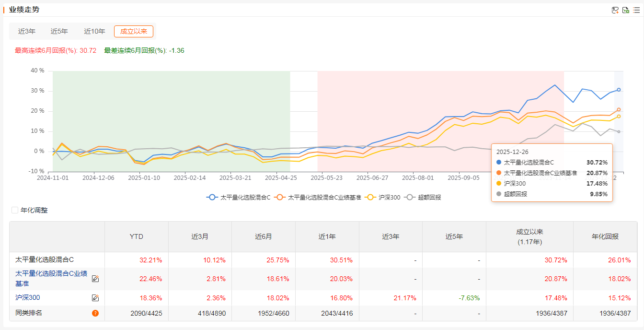Click the blue endpoint marker on chart
644x330 pixels.
click(x=619, y=90)
